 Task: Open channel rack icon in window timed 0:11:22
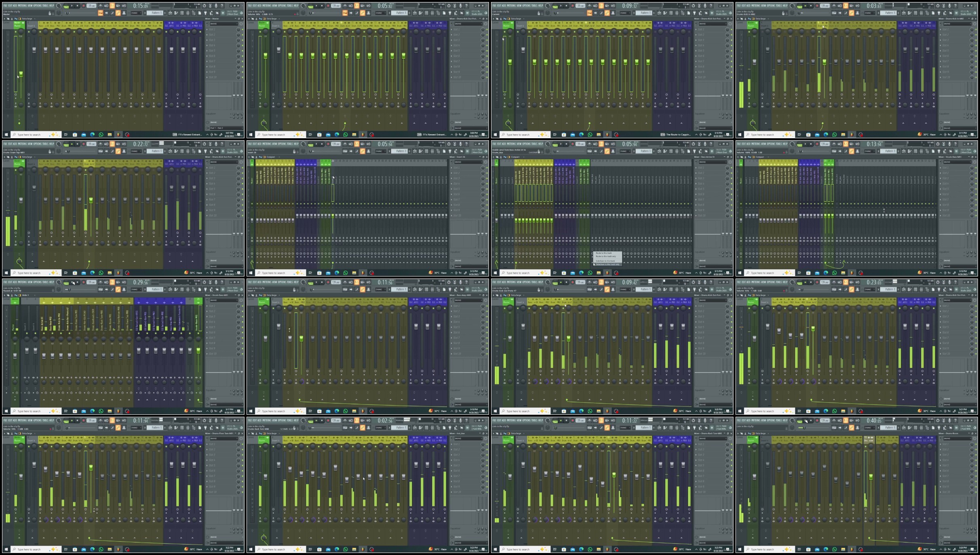[x=671, y=428]
